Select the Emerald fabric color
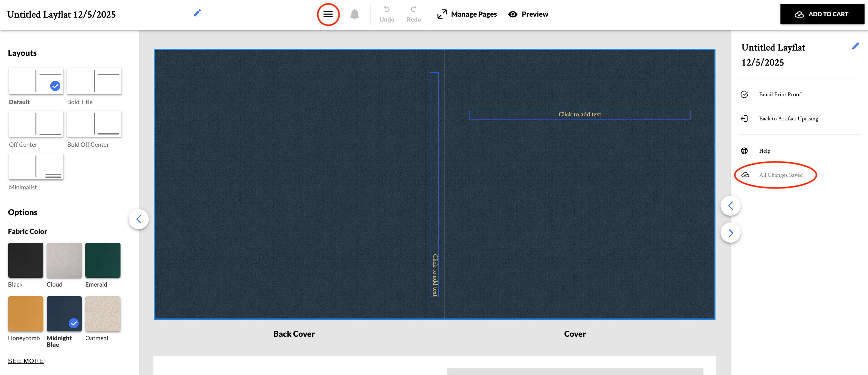The image size is (868, 375). (x=103, y=260)
